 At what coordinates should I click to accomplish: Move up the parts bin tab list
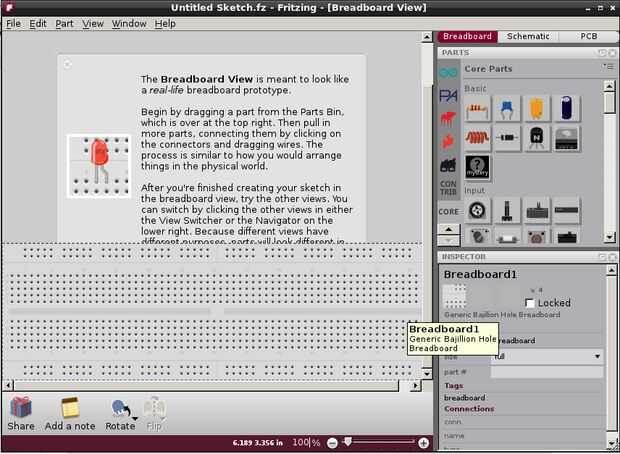(x=449, y=229)
